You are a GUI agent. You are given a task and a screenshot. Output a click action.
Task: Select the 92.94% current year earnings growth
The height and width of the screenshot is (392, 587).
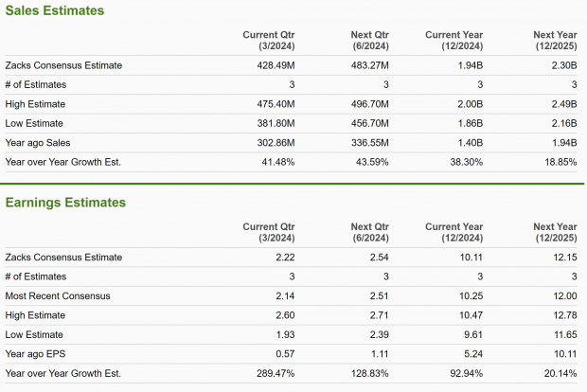(466, 372)
